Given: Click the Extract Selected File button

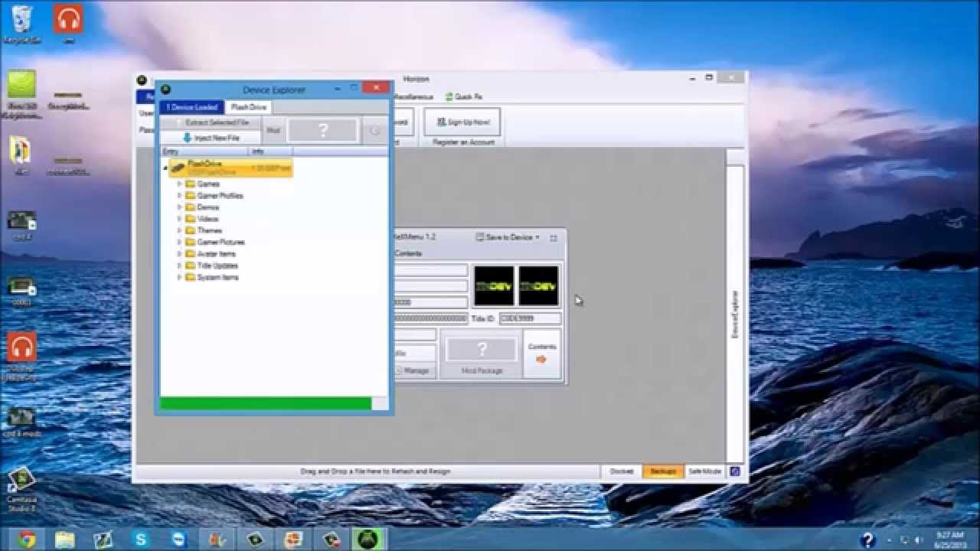Looking at the screenshot, I should (211, 122).
